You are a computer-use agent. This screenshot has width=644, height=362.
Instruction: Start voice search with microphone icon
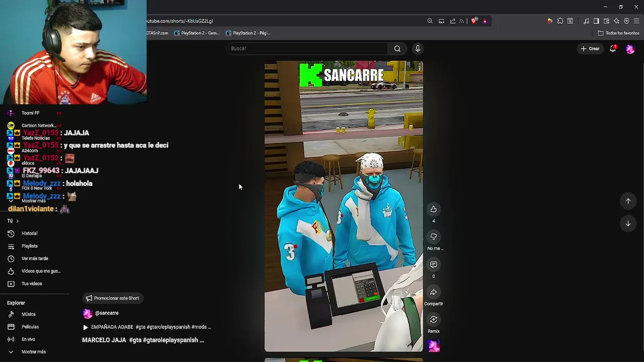[x=418, y=49]
